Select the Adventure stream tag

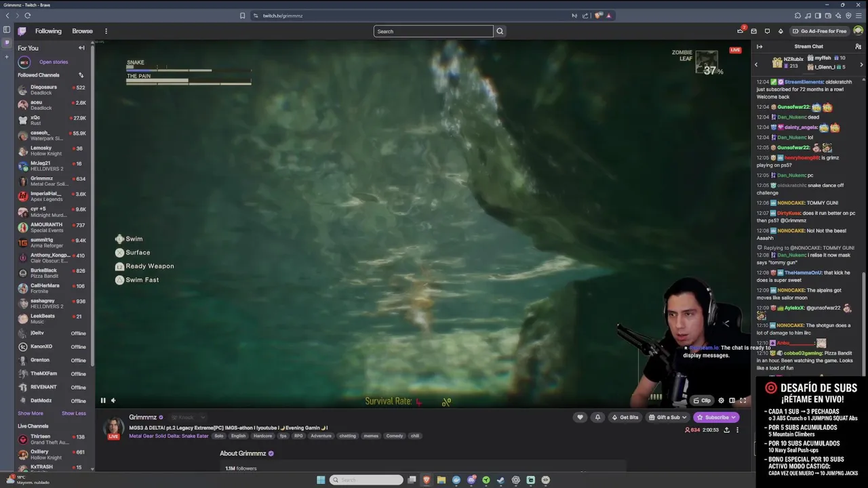321,436
